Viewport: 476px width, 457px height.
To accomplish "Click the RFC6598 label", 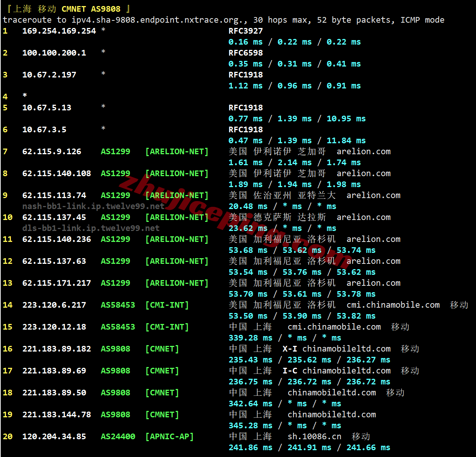I will (246, 53).
